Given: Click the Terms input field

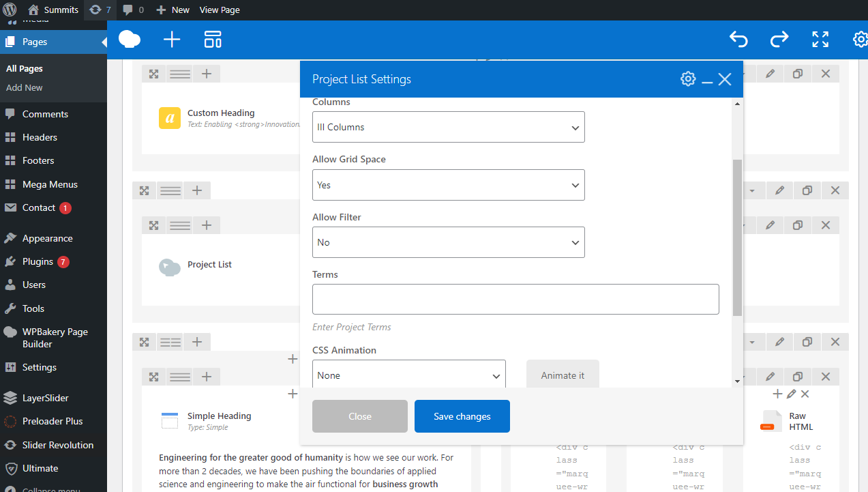Looking at the screenshot, I should [x=515, y=299].
